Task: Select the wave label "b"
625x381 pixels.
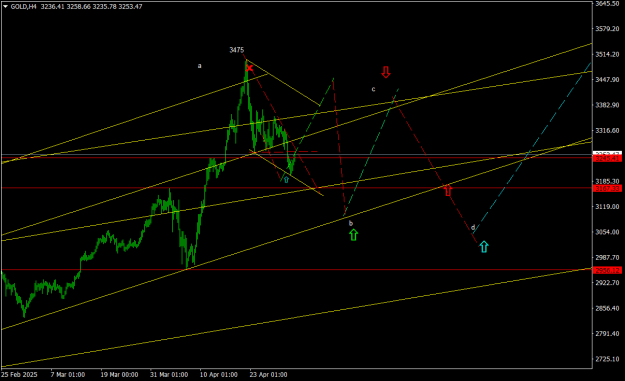Action: tap(351, 223)
